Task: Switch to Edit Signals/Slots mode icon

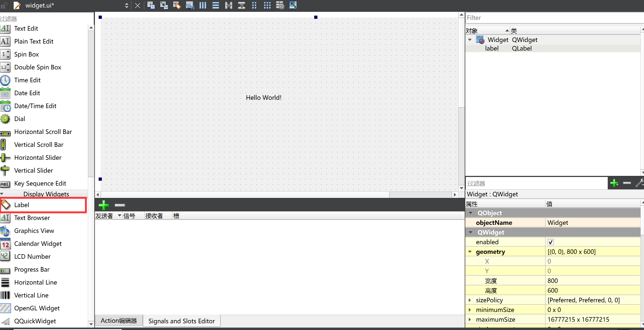Action: [164, 5]
